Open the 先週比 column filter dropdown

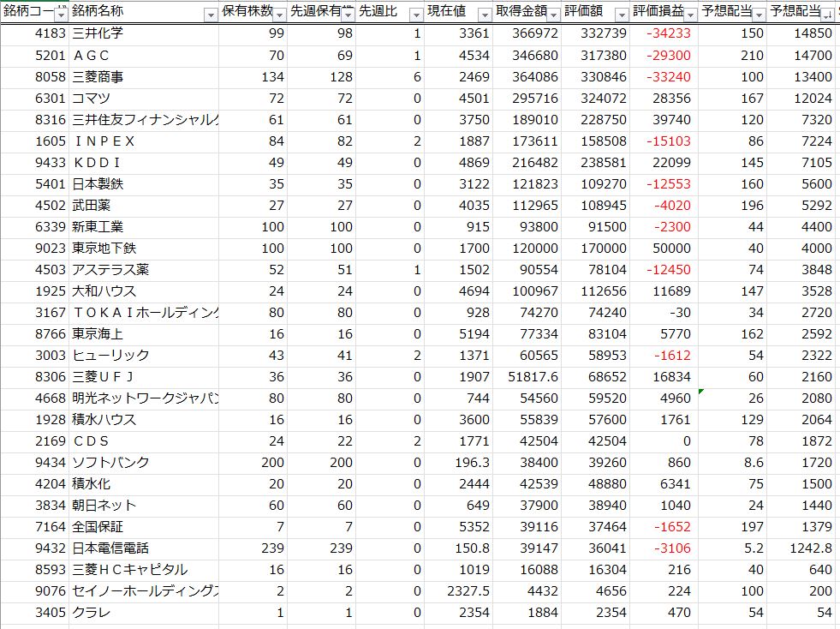[416, 15]
